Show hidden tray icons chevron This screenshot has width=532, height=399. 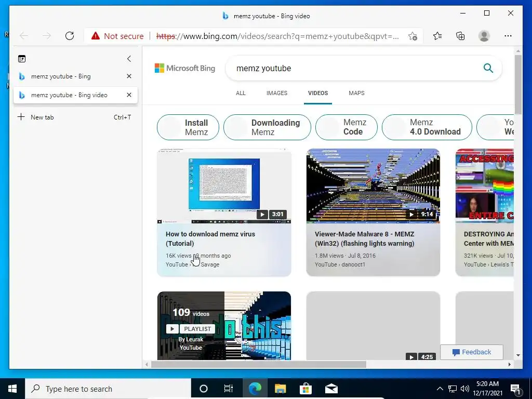click(x=440, y=389)
